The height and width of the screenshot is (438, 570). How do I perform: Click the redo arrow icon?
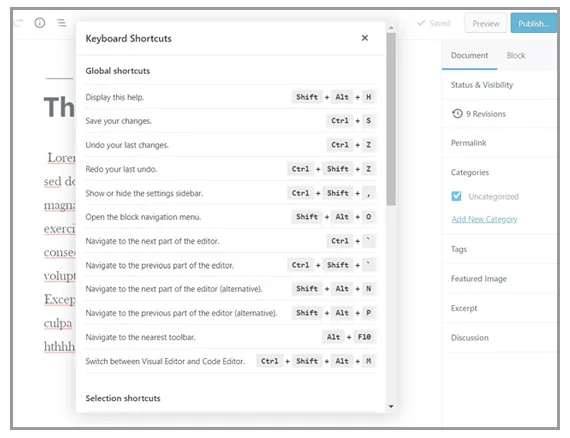[18, 23]
